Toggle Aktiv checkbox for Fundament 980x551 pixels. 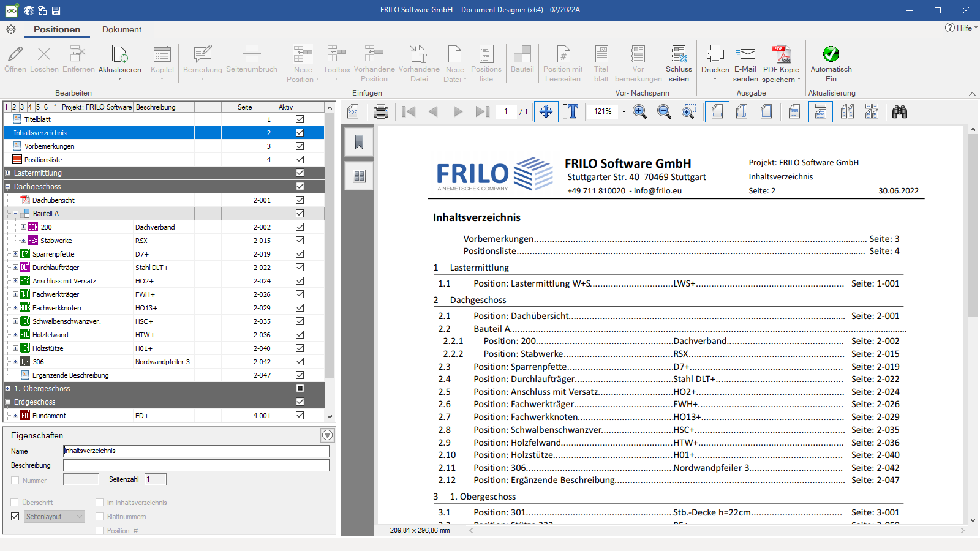coord(300,416)
